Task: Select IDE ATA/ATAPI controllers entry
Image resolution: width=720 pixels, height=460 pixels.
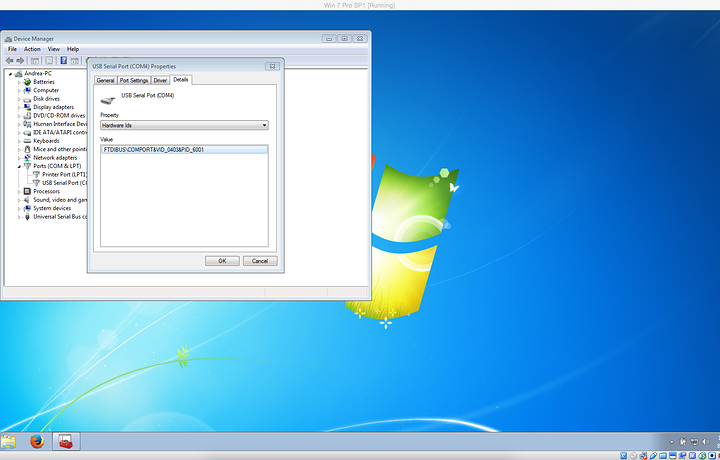Action: tap(60, 132)
